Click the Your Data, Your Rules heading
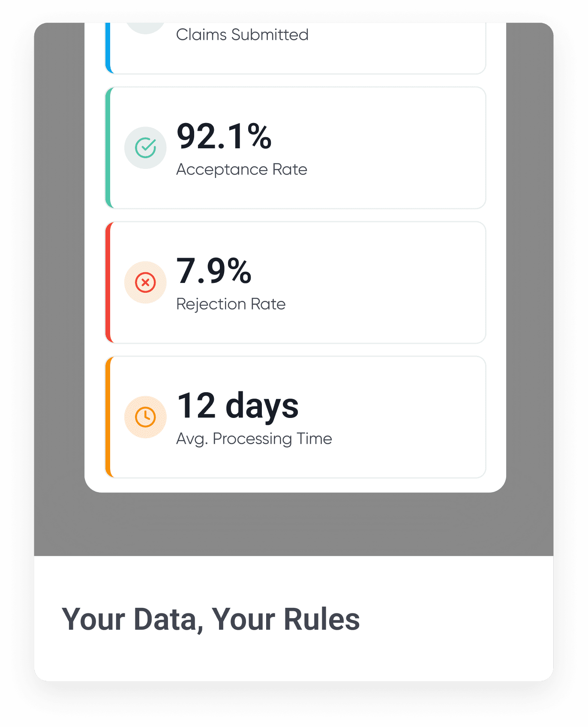The width and height of the screenshot is (588, 727). point(211,619)
